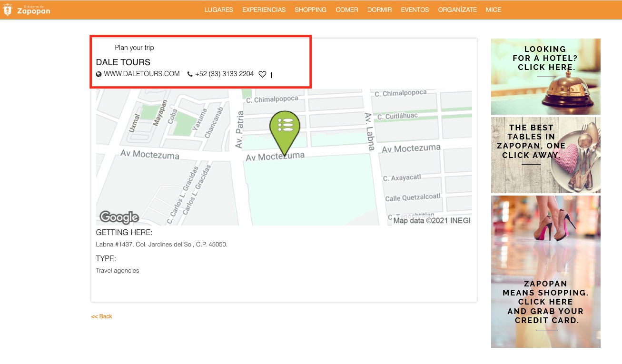Open the LUGARES menu item

[x=218, y=10]
